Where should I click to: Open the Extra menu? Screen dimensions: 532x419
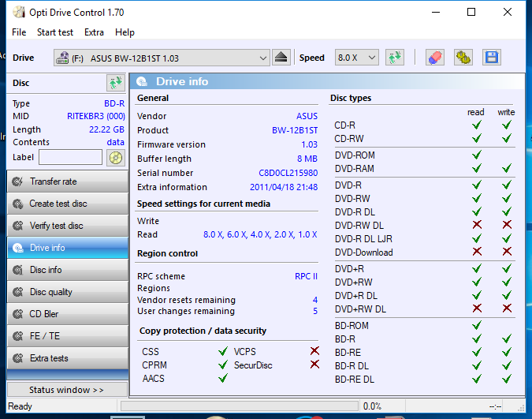click(94, 32)
